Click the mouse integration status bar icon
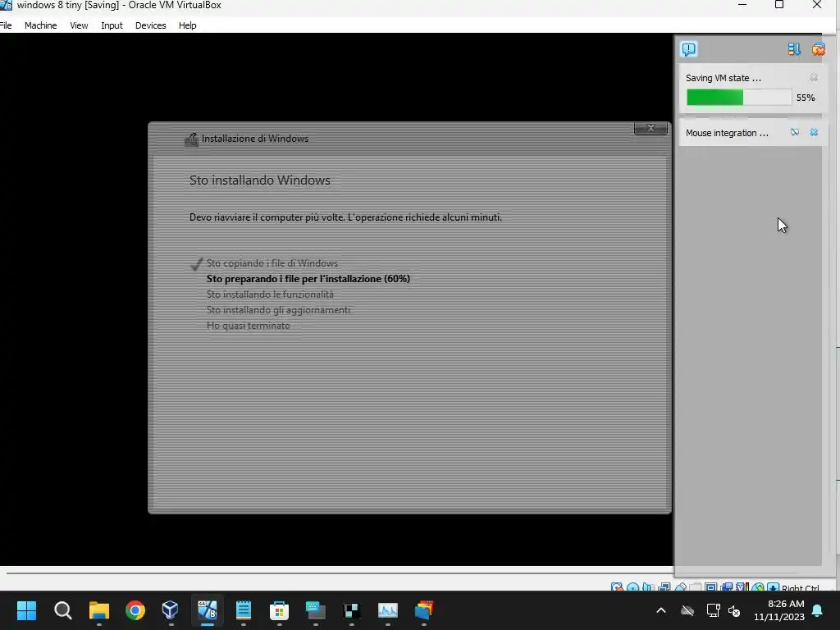The height and width of the screenshot is (630, 840). click(x=757, y=587)
